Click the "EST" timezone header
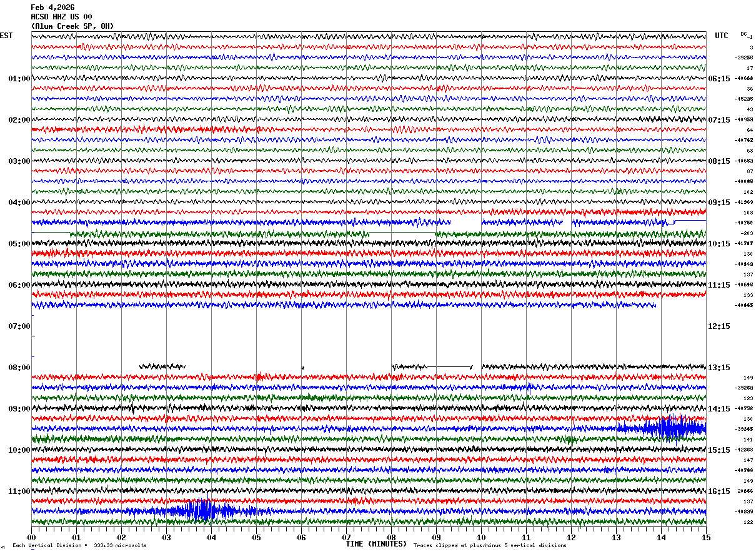 click(6, 36)
